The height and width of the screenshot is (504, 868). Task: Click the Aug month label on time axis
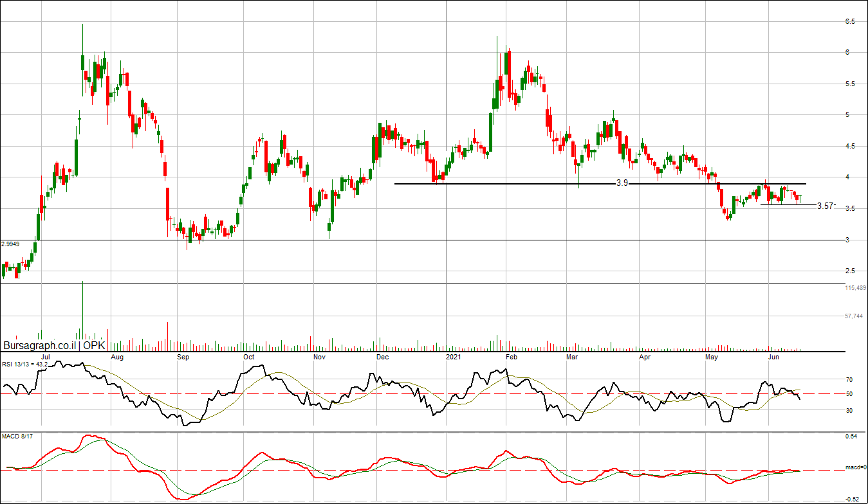point(116,356)
